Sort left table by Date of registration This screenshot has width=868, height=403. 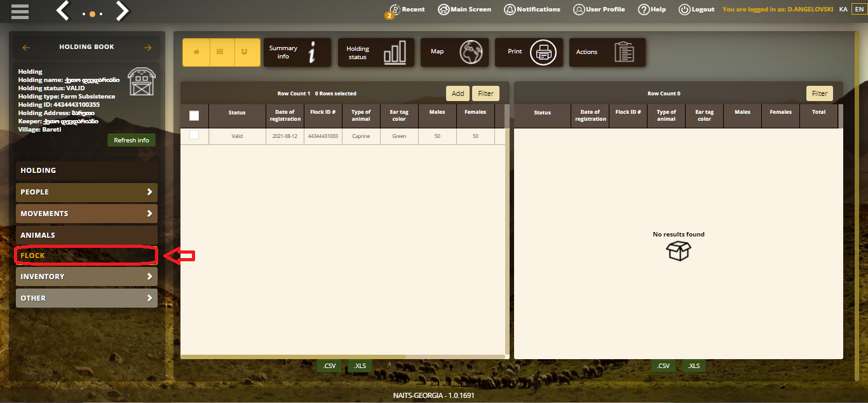(x=285, y=116)
